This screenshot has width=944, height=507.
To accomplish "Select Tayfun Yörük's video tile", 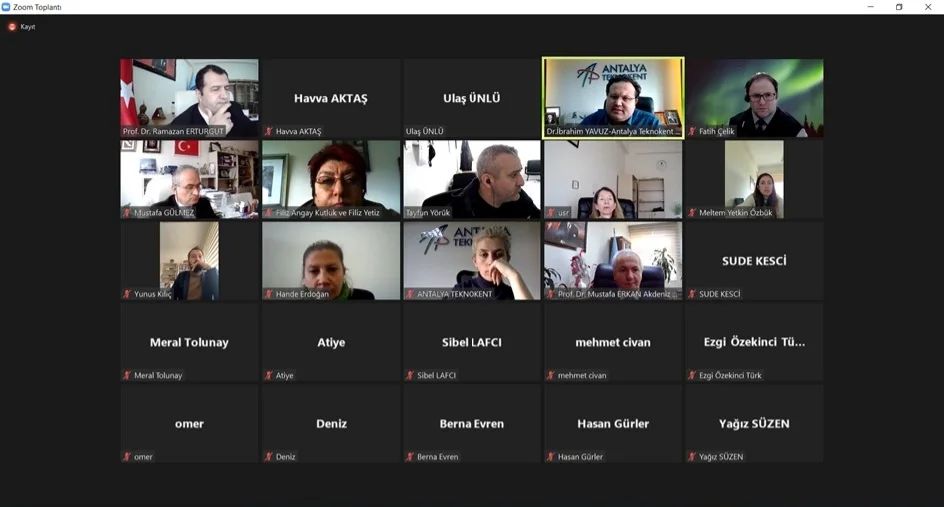I will click(472, 179).
